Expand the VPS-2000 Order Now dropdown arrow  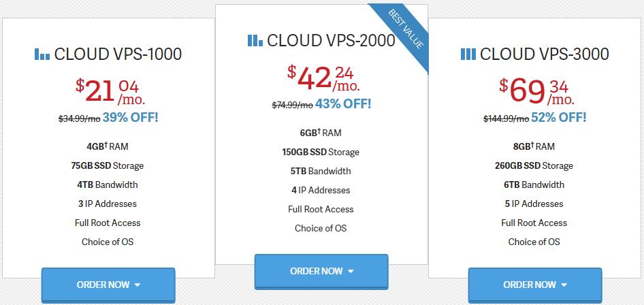[351, 272]
